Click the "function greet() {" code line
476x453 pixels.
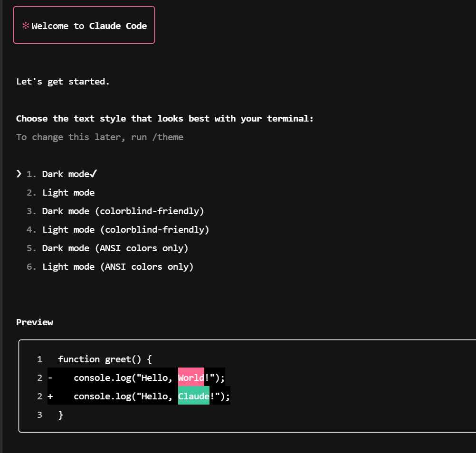pos(105,359)
